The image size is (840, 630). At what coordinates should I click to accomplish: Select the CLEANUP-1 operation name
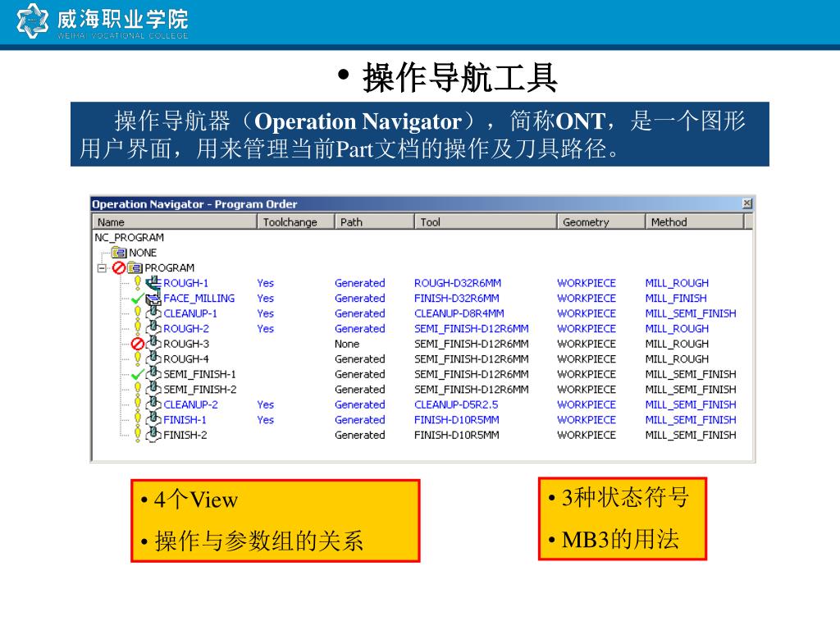pos(190,313)
